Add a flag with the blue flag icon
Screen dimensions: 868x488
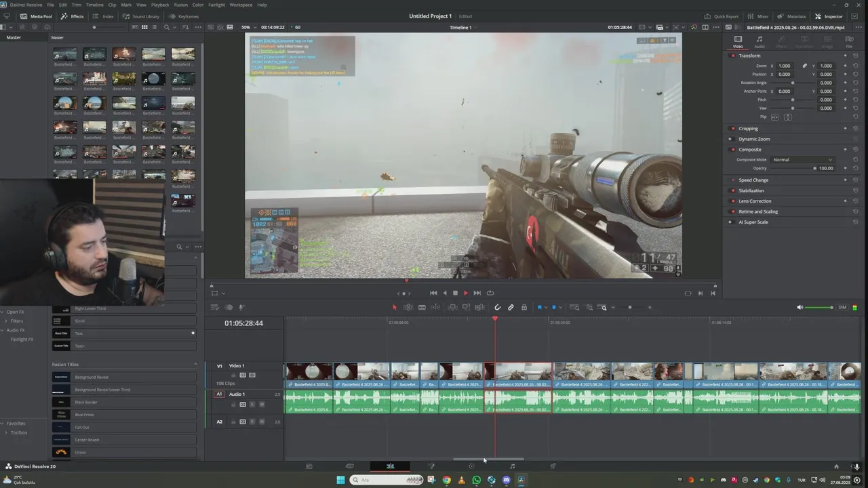(x=540, y=308)
